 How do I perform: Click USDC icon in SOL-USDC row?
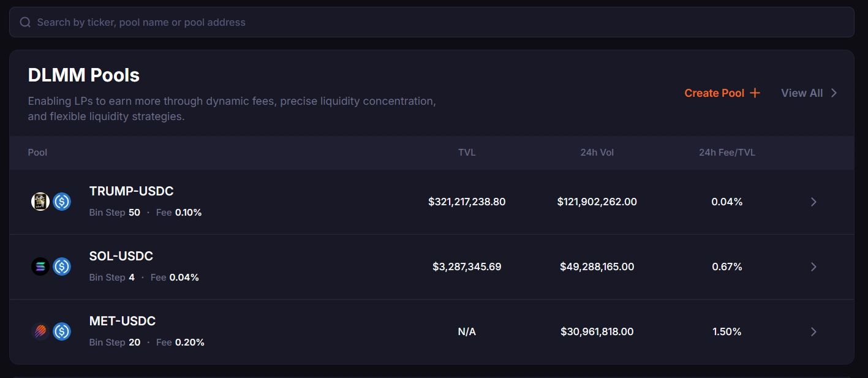pyautogui.click(x=62, y=266)
